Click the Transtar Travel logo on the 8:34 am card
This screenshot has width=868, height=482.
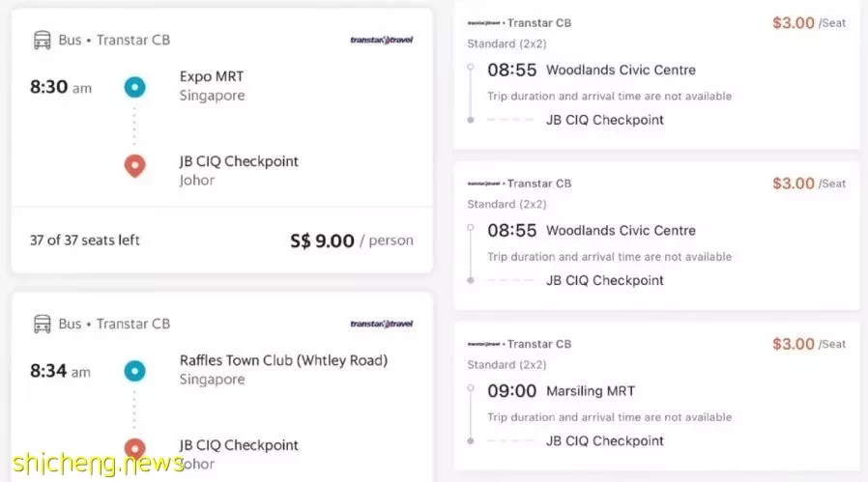point(382,324)
